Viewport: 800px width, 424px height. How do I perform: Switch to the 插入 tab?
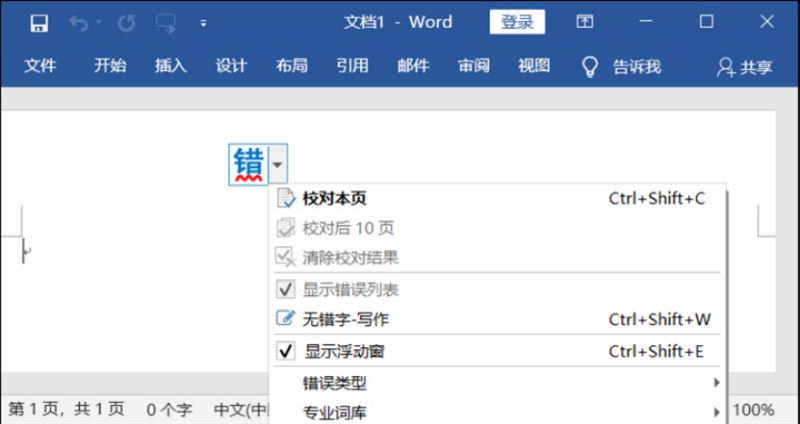click(170, 66)
